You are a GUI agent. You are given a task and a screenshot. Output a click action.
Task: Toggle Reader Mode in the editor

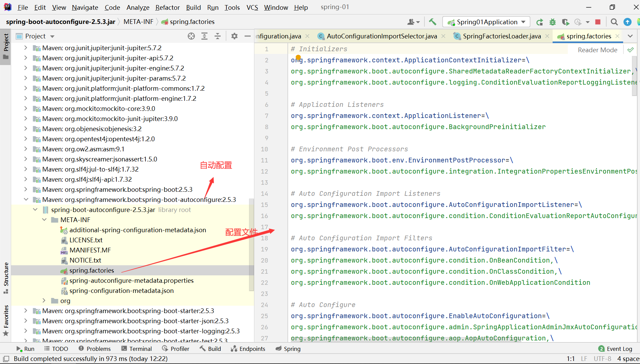point(597,50)
